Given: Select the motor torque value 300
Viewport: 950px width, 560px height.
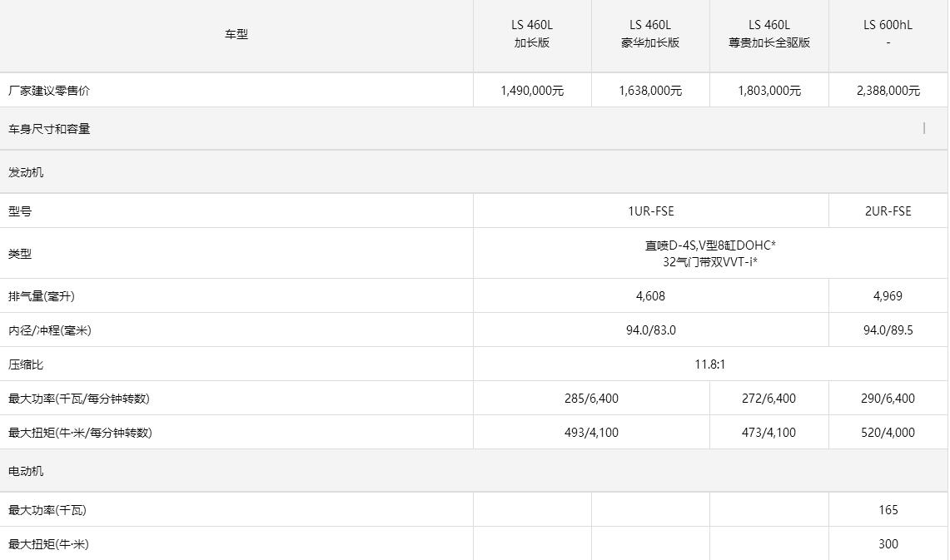Looking at the screenshot, I should (x=888, y=544).
